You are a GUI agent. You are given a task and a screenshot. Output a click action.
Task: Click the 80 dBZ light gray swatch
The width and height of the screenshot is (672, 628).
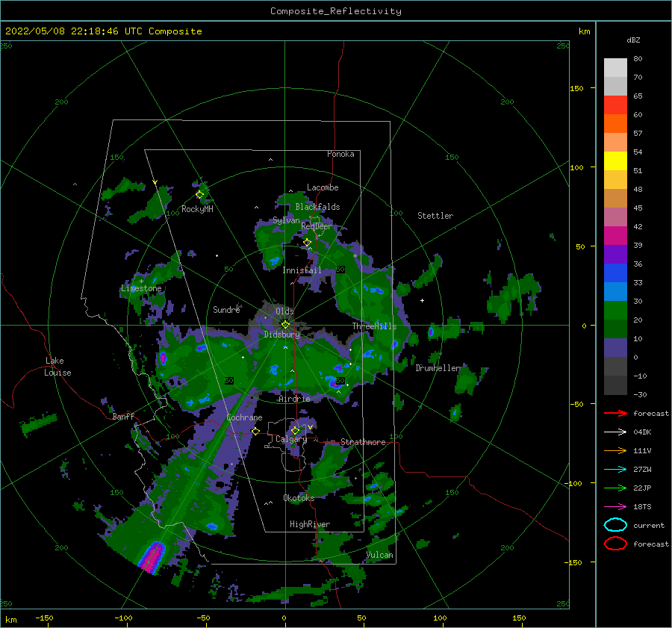point(615,68)
